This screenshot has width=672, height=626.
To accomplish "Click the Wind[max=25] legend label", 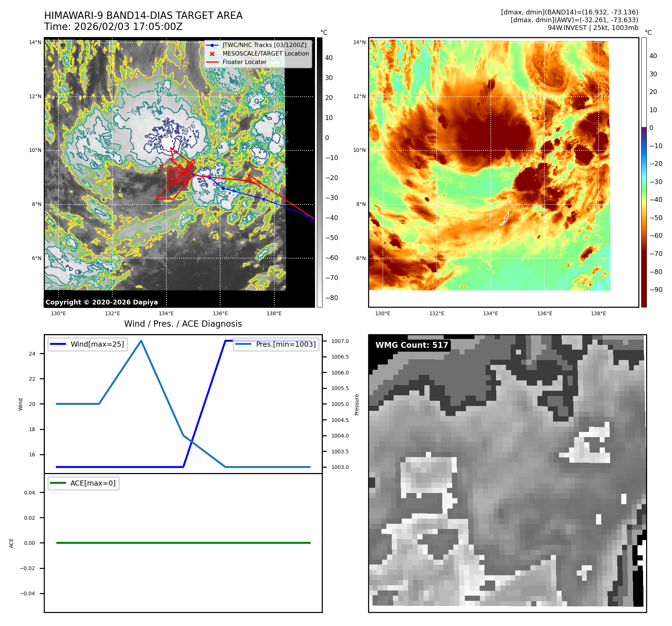I will tap(97, 344).
